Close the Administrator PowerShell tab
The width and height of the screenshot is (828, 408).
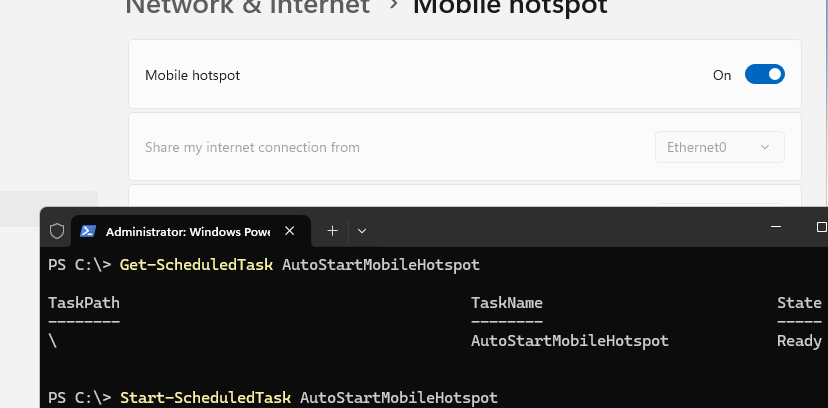tap(289, 231)
